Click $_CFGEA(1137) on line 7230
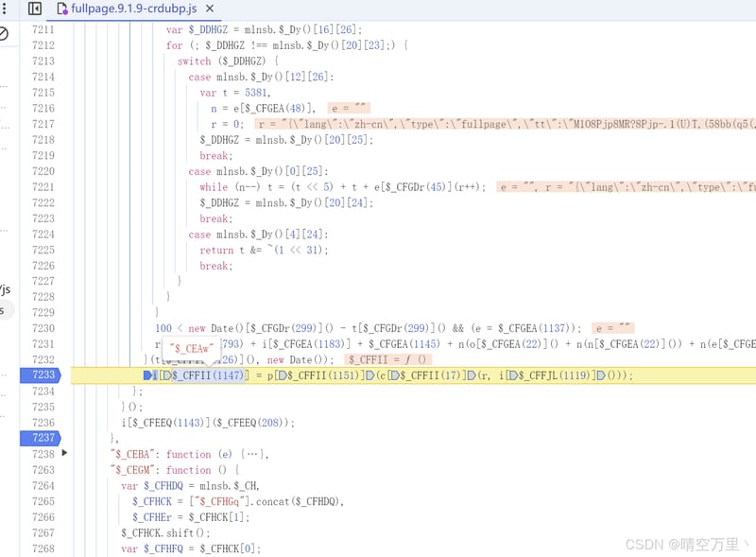This screenshot has width=756, height=557. click(534, 329)
